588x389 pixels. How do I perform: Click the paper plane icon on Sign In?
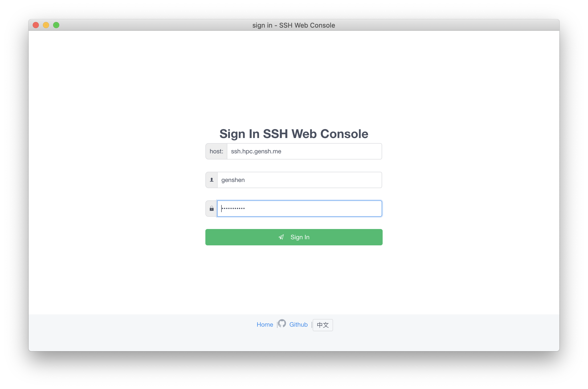click(x=281, y=237)
